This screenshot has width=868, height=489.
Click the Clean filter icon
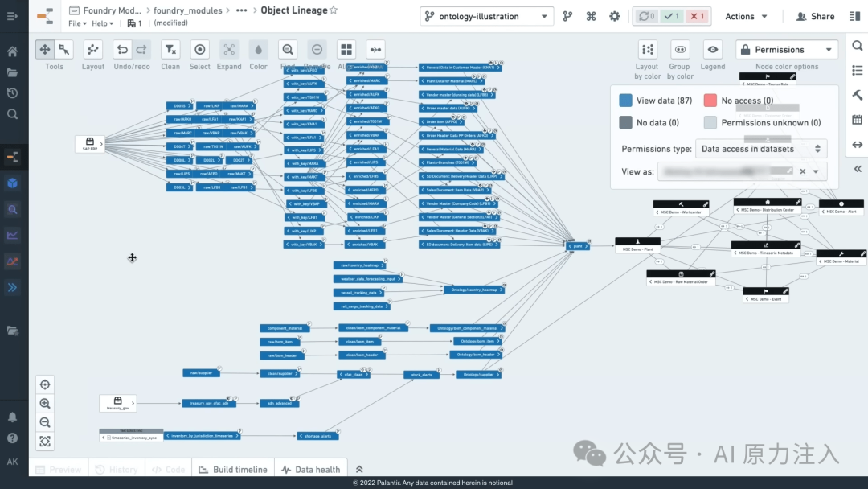[170, 50]
